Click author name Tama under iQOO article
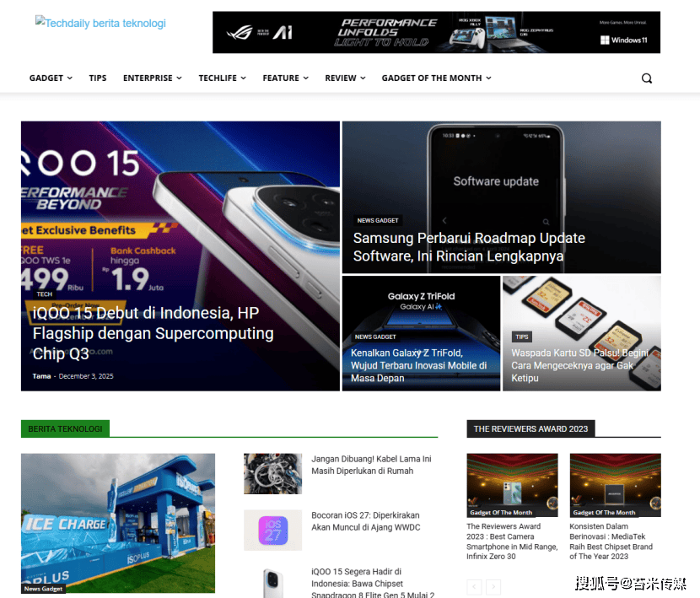Viewport: 700px width, 598px height. point(41,376)
